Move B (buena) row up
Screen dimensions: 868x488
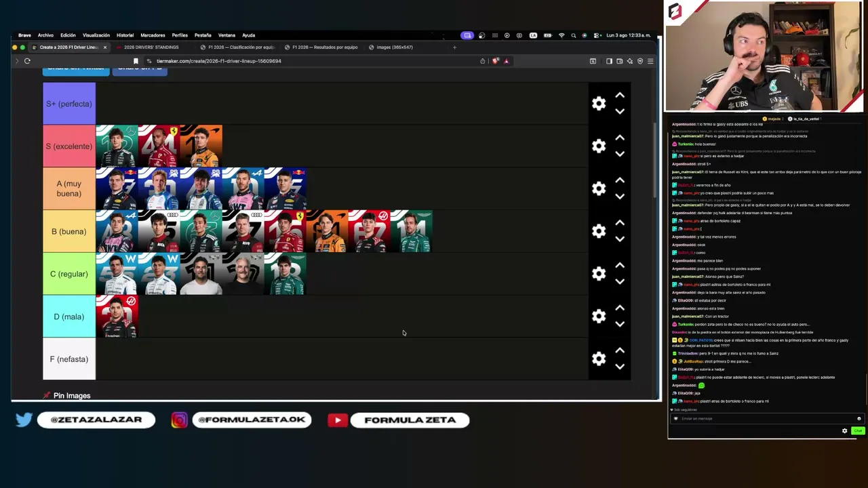click(x=620, y=223)
